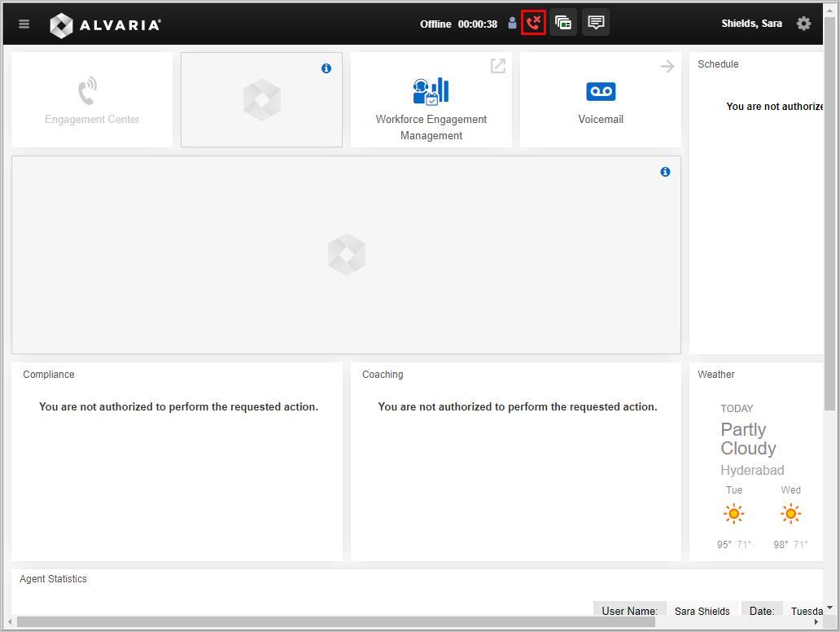This screenshot has height=632, width=840.
Task: Click the info icon on the large panel
Action: pyautogui.click(x=665, y=172)
